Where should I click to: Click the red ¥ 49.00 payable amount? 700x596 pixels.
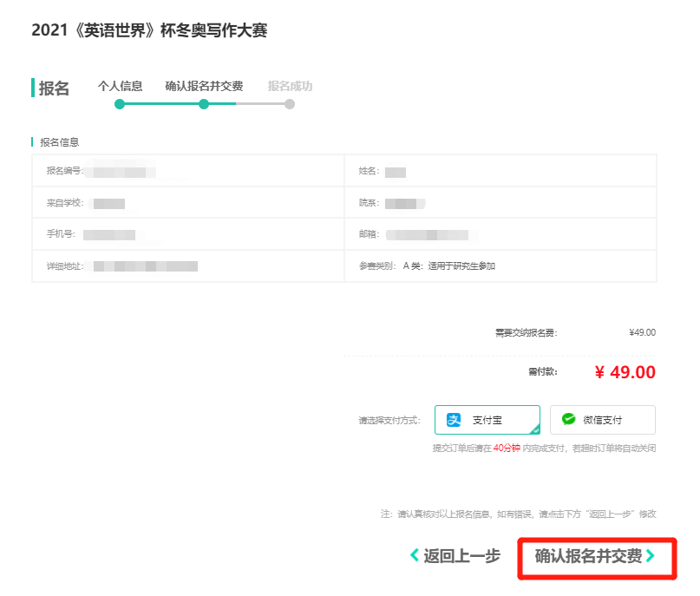click(x=625, y=372)
